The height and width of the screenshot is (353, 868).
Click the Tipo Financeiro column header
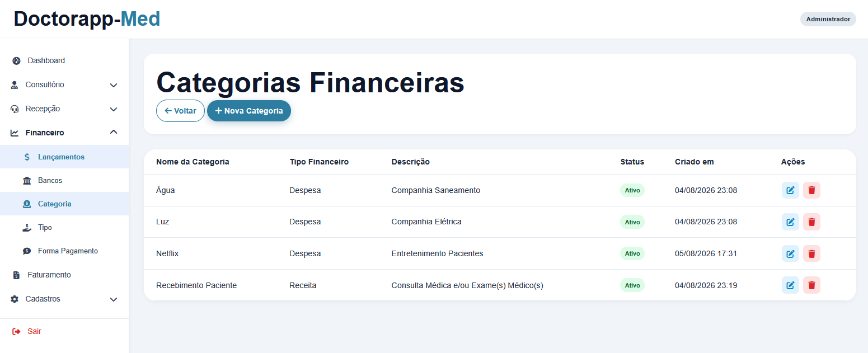tap(319, 162)
